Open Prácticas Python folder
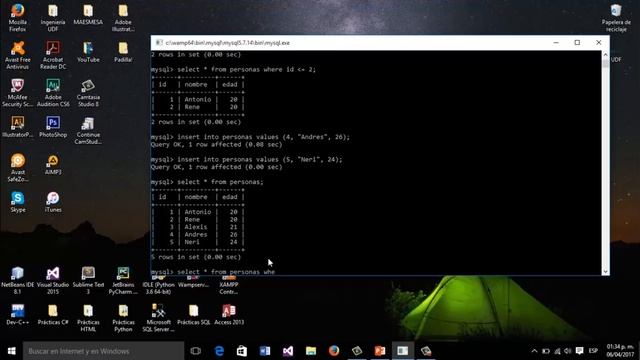640x360 pixels. tap(123, 318)
